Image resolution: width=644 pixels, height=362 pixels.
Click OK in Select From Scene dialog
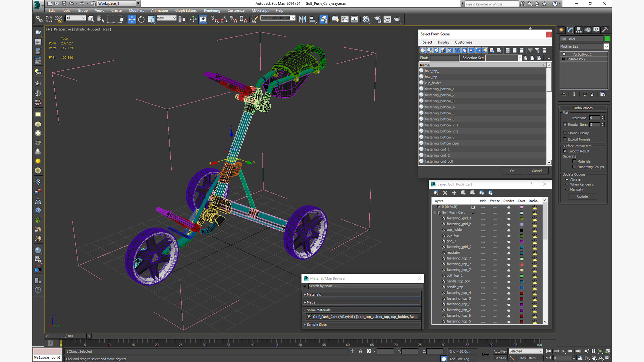click(513, 171)
